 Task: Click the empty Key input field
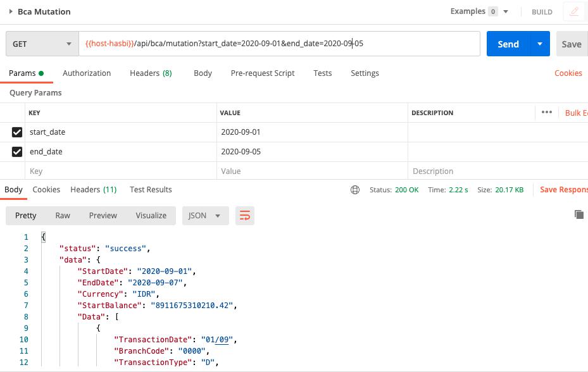[x=121, y=171]
